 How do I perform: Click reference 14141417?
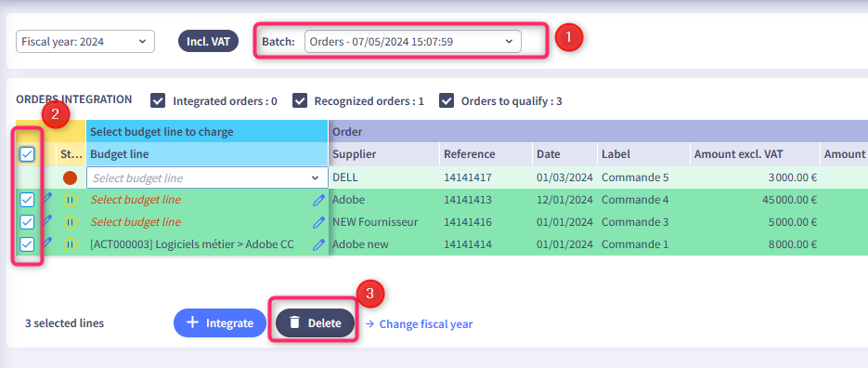click(468, 177)
